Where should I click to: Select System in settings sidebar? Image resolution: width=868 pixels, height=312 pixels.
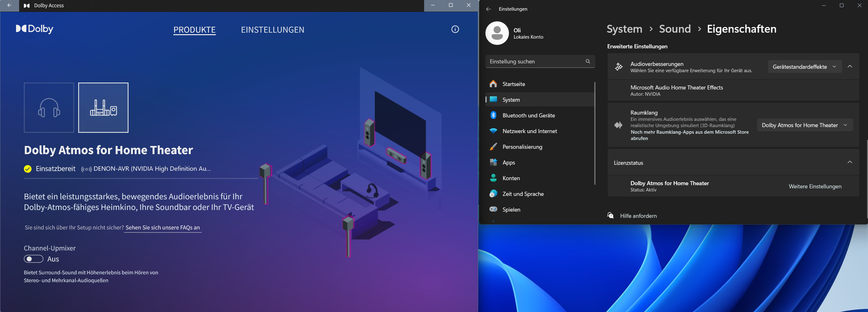[539, 100]
